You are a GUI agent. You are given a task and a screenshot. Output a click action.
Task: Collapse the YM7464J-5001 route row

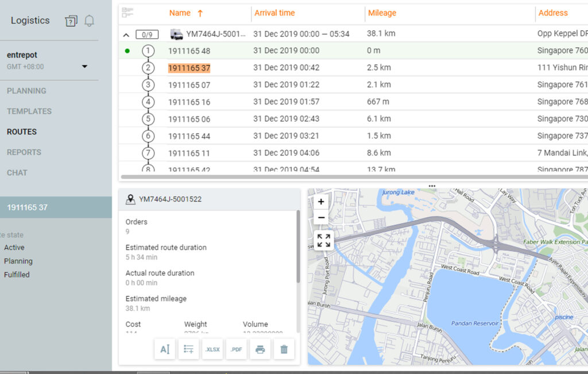tap(126, 35)
